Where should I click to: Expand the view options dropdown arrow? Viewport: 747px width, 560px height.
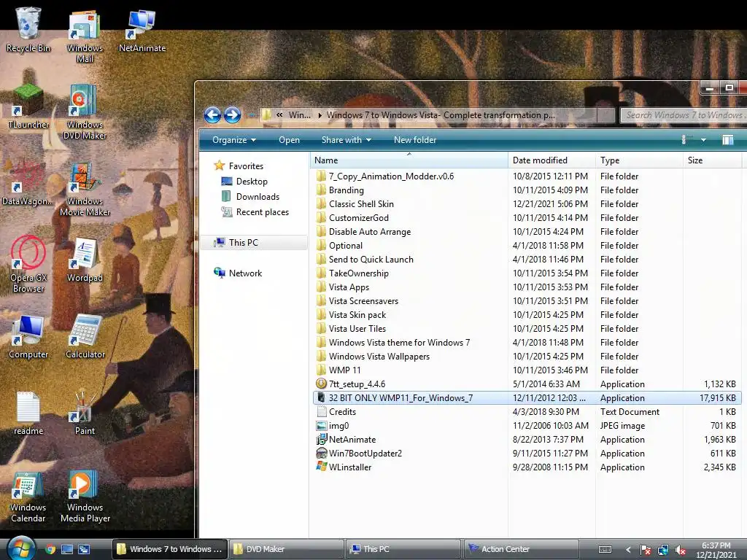point(703,139)
